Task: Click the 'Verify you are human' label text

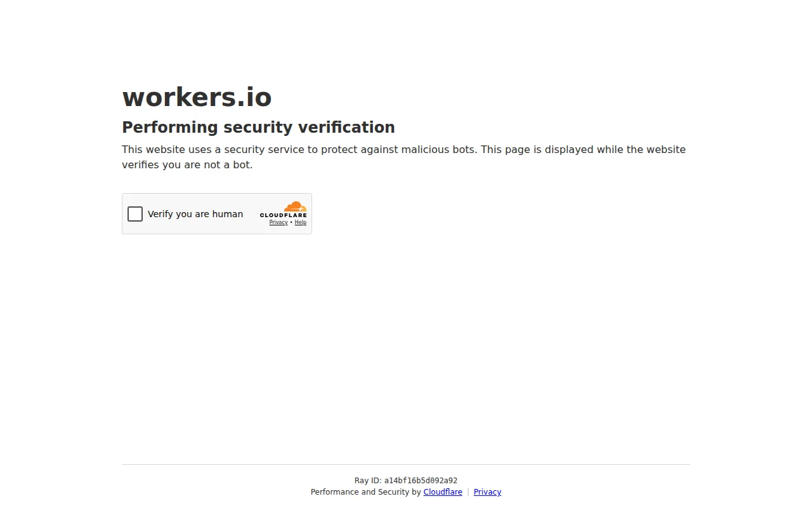Action: point(195,214)
